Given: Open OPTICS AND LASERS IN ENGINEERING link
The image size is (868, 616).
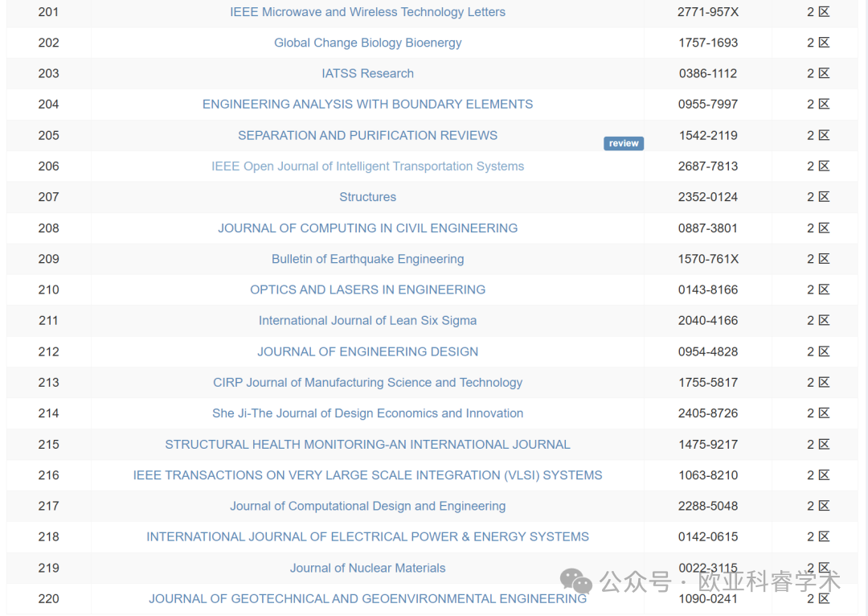Looking at the screenshot, I should (x=367, y=290).
